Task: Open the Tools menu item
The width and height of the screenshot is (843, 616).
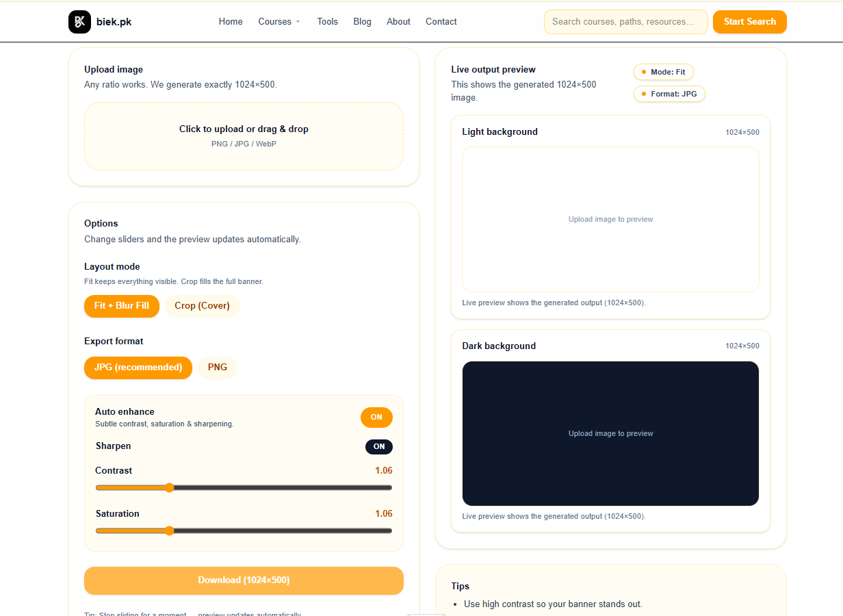Action: [x=327, y=22]
